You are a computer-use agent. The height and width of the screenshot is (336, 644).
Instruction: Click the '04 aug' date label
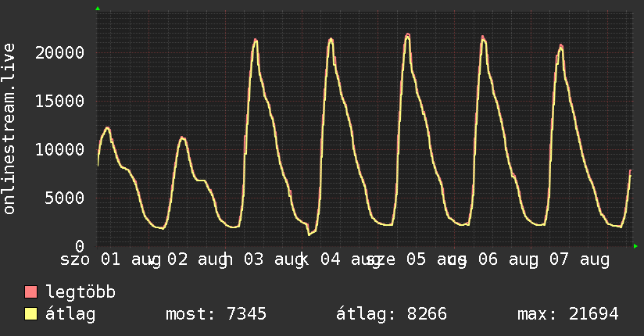pyautogui.click(x=350, y=259)
